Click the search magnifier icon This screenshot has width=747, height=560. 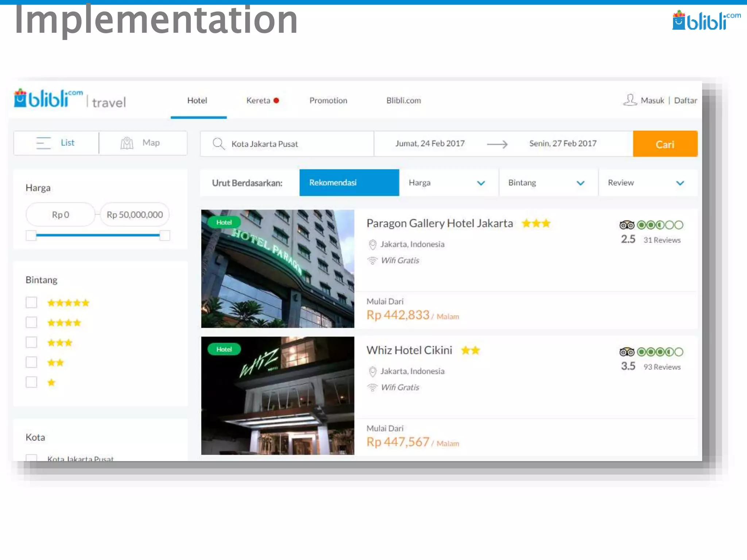point(218,144)
